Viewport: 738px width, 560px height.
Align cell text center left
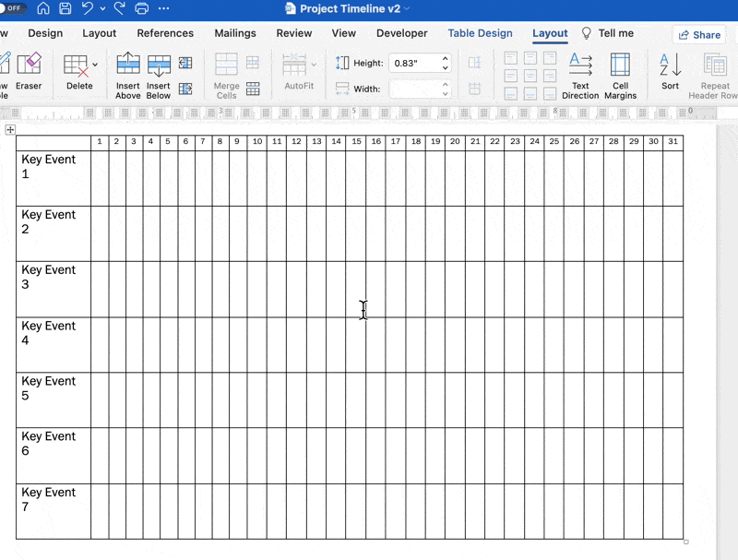click(511, 76)
